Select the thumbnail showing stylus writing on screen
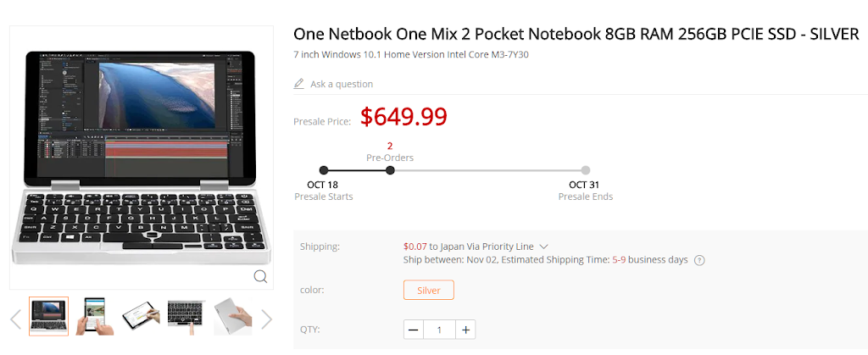 tap(140, 317)
